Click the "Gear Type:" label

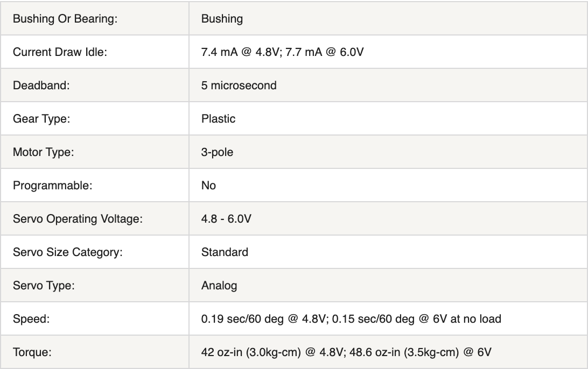(x=41, y=119)
